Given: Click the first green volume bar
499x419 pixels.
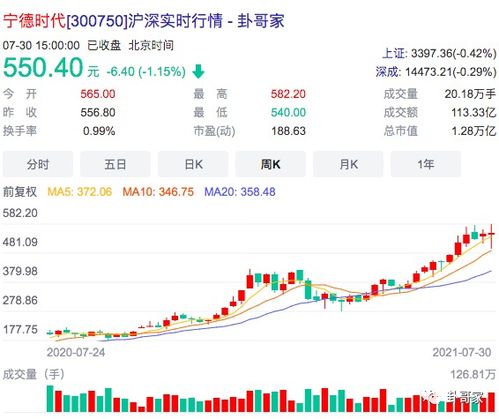Looking at the screenshot, I should click(50, 398).
